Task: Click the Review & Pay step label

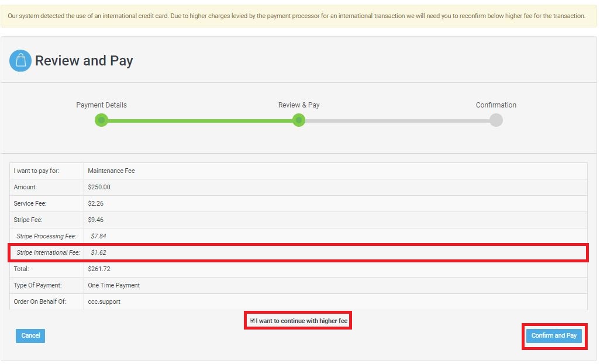Action: (x=299, y=105)
